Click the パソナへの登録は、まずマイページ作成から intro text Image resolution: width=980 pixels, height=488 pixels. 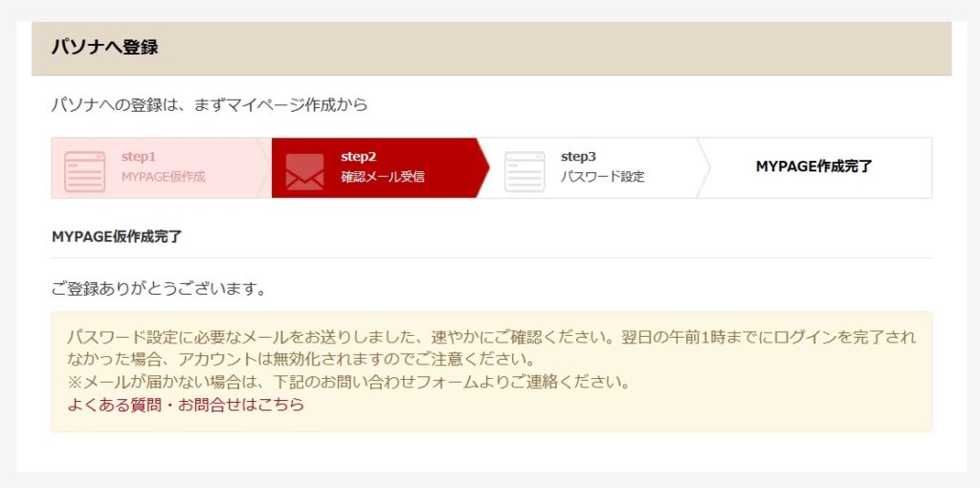(209, 104)
